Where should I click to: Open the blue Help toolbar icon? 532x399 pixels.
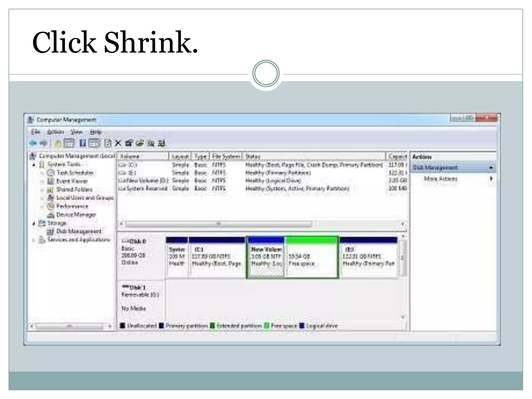coord(83,143)
